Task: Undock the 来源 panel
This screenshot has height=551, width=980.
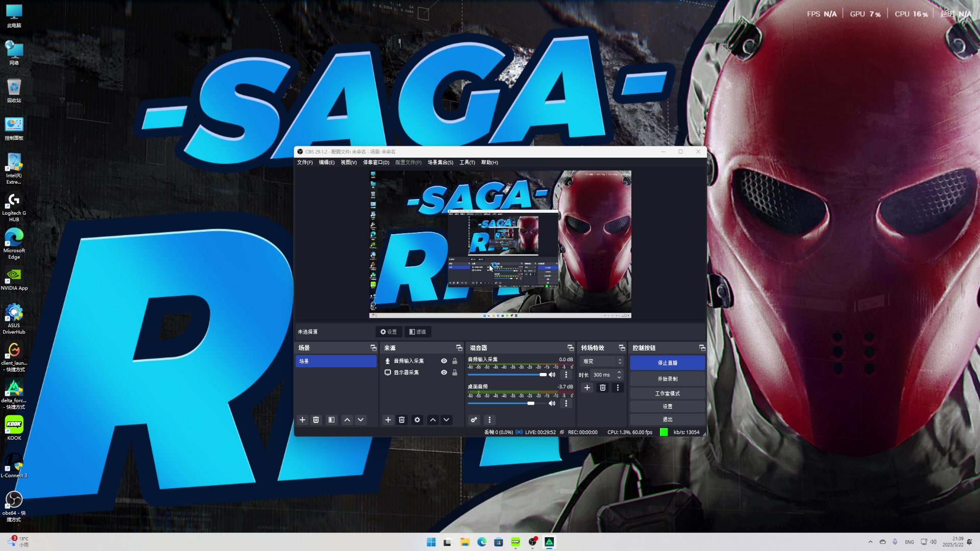Action: 459,347
